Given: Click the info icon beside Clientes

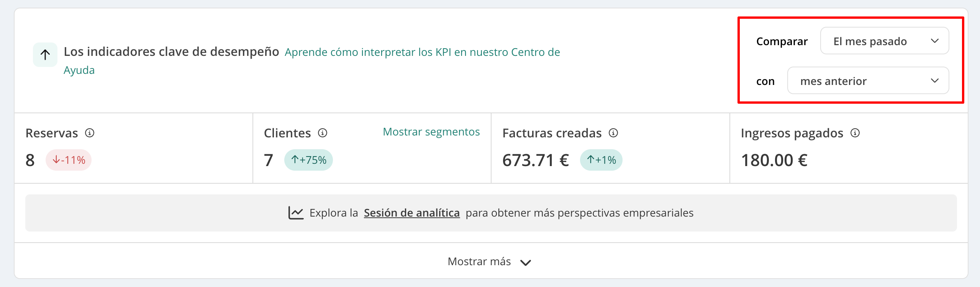Looking at the screenshot, I should tap(323, 133).
